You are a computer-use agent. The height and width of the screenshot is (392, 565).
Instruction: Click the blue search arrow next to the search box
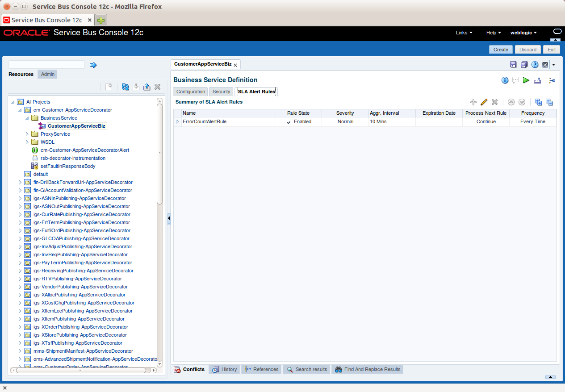pos(93,65)
